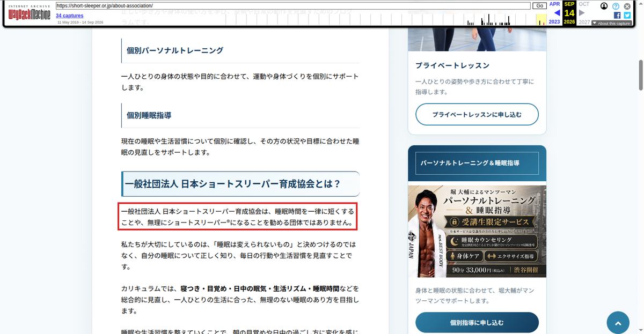644x334 pixels.
Task: Go to previous capture using blue left arrow
Action: point(557,13)
